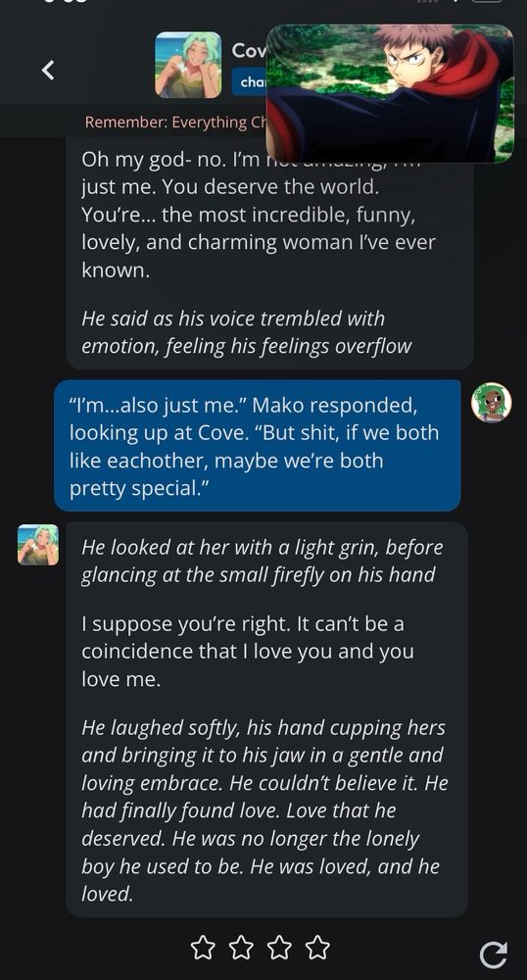
Task: Tap the 'Remember: Everything' disclaimer text
Action: (x=174, y=122)
